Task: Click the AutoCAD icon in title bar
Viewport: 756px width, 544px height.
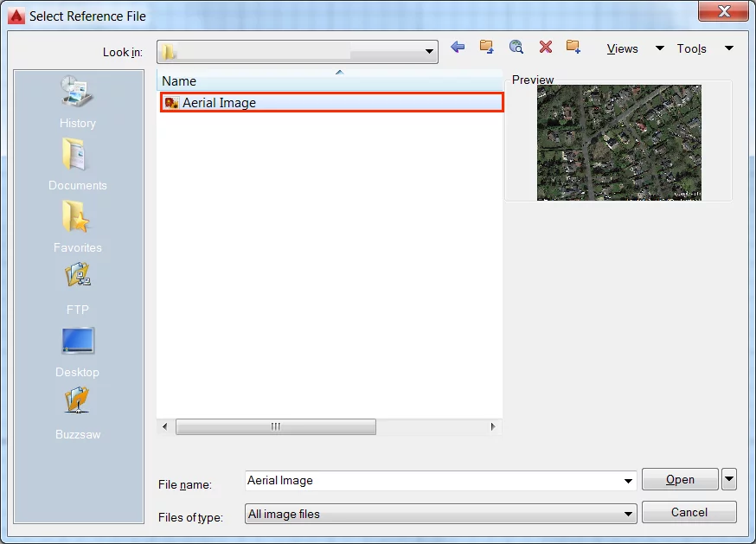Action: point(15,15)
